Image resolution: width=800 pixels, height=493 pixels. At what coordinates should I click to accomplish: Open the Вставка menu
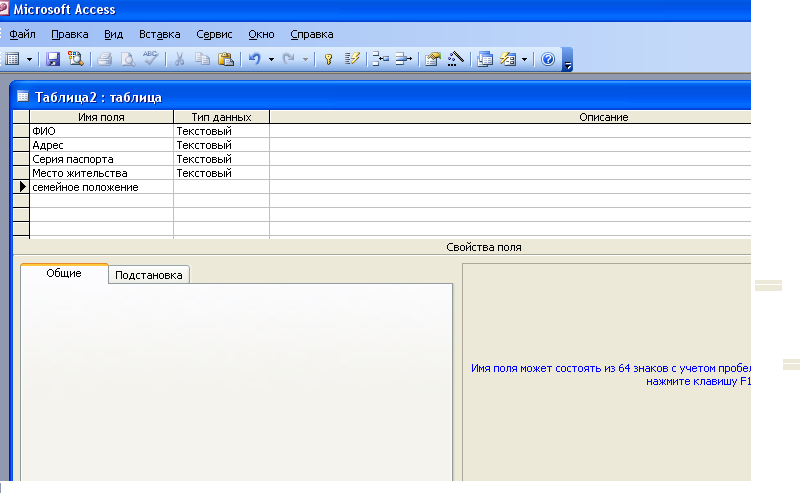tap(160, 34)
